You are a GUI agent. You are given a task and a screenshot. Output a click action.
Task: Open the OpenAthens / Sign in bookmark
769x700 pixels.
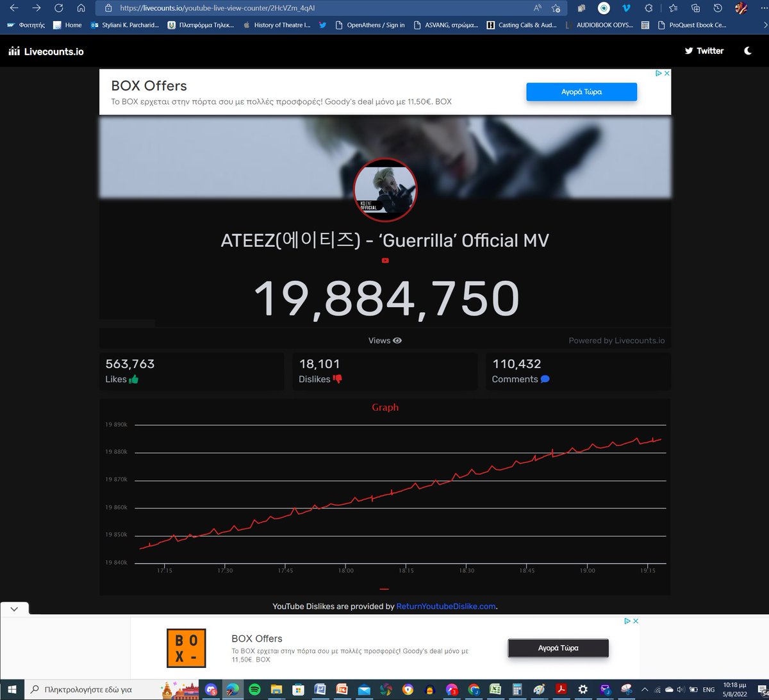coord(370,25)
